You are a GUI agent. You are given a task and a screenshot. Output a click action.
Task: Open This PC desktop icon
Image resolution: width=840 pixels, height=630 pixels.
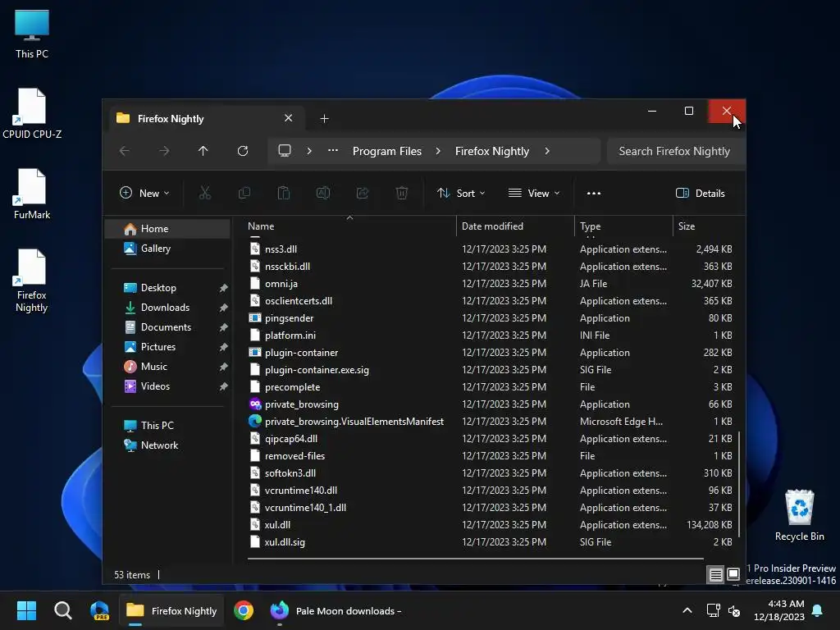[x=32, y=34]
